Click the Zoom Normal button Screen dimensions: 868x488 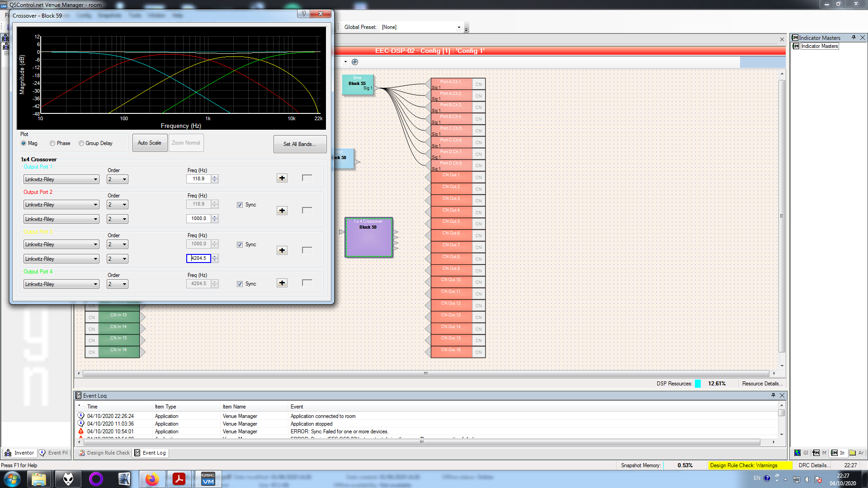coord(186,143)
